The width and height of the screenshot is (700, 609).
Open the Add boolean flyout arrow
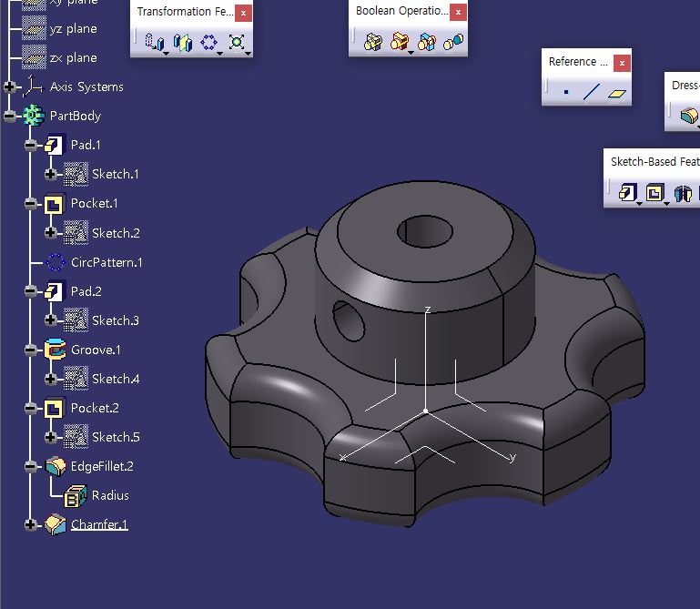tap(411, 53)
